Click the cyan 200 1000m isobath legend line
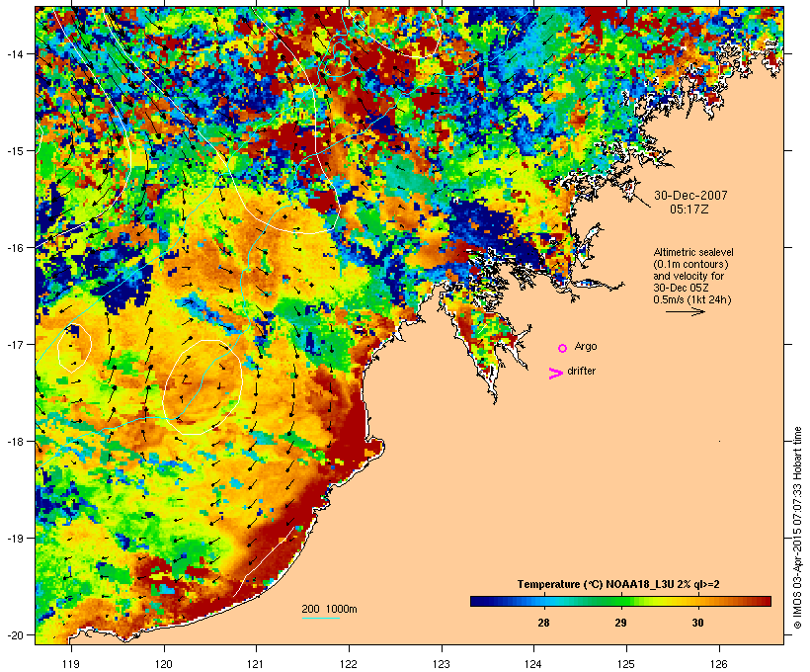The width and height of the screenshot is (810, 672). coord(321,618)
